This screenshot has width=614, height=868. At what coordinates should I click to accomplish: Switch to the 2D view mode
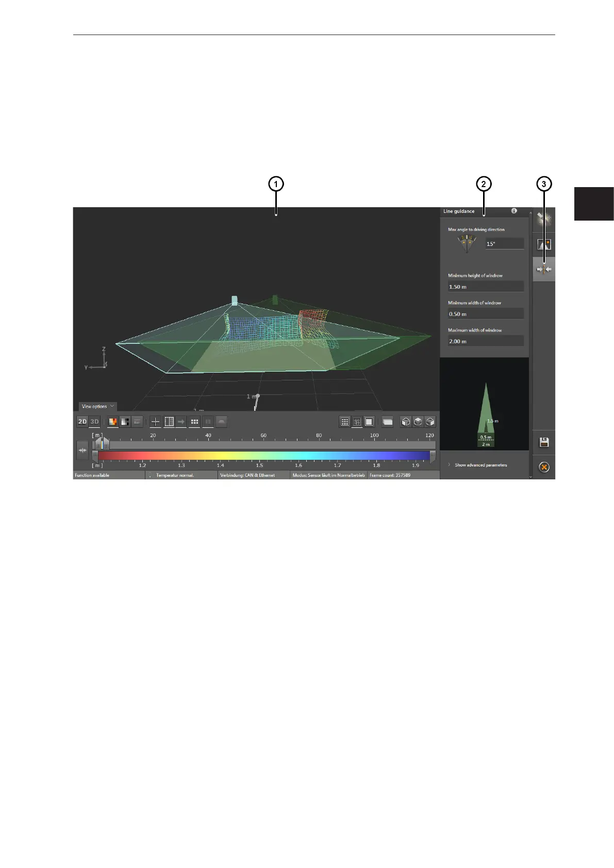point(82,422)
